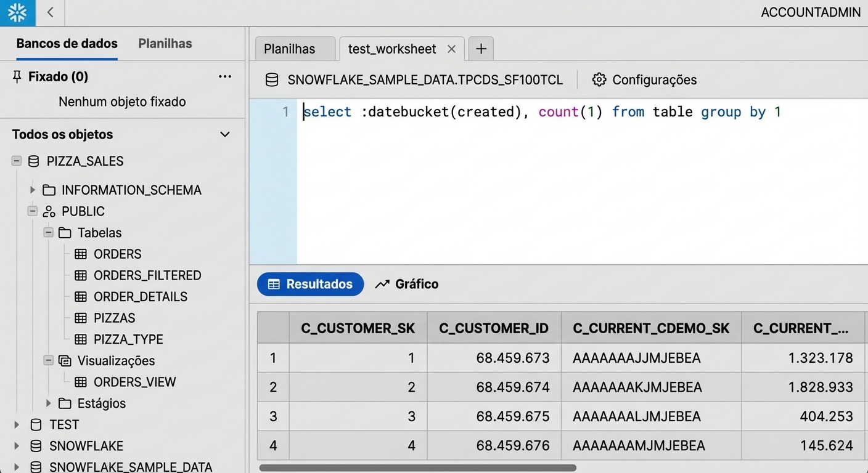Select SNOWFLAKE_SAMPLE_DATA in the object tree
Viewport: 868px width, 473px height.
131,467
